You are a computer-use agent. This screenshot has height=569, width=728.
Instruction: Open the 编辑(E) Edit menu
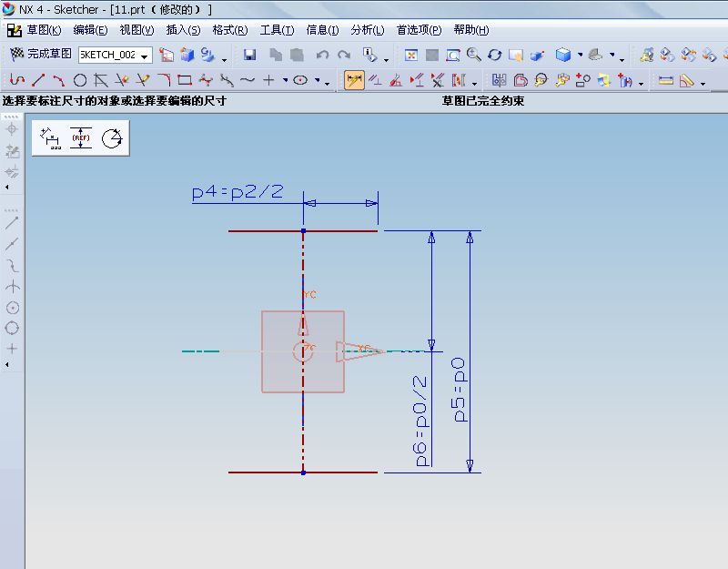90,30
